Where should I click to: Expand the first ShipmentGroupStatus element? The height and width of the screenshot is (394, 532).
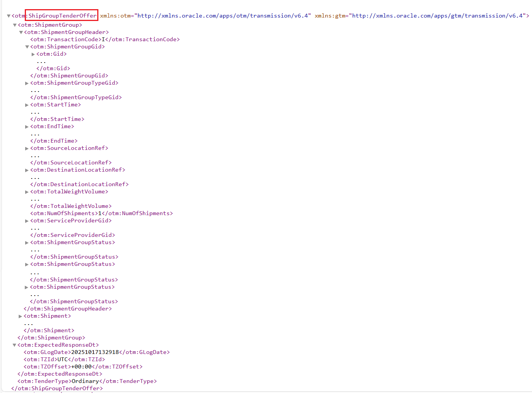[27, 242]
